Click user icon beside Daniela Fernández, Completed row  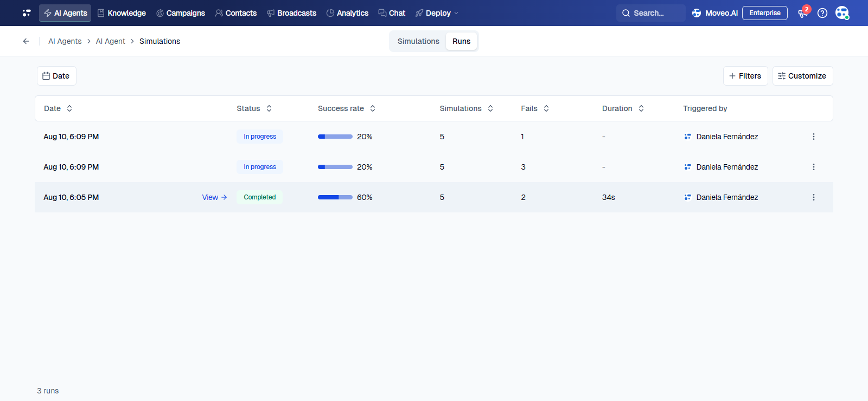click(687, 197)
